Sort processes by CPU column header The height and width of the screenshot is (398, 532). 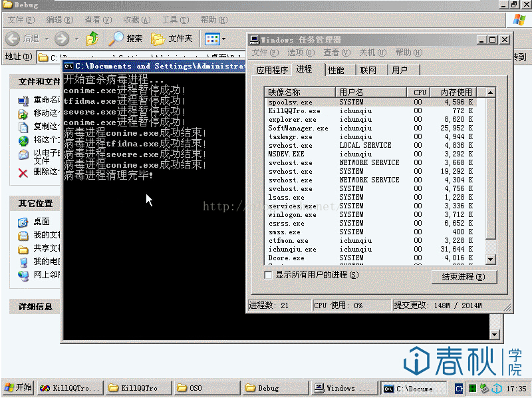[419, 92]
